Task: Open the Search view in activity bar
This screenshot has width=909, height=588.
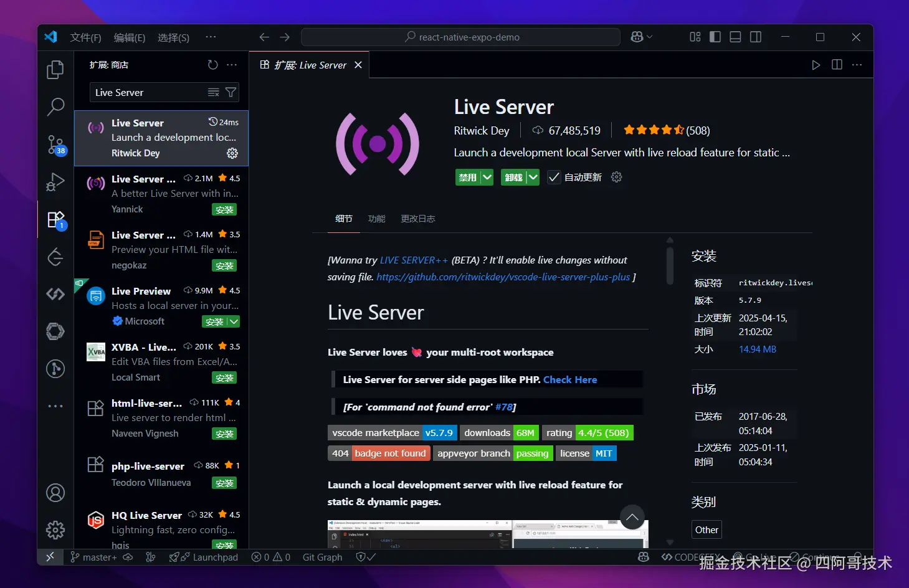Action: pyautogui.click(x=55, y=107)
